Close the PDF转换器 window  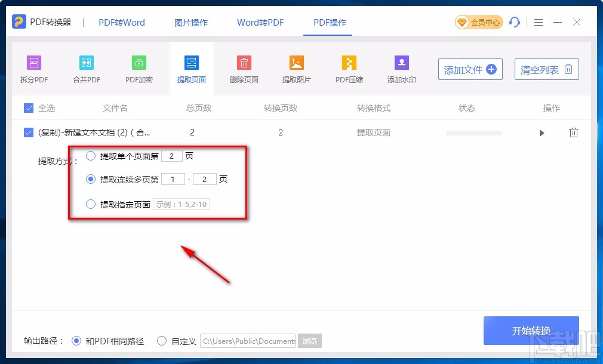click(577, 22)
